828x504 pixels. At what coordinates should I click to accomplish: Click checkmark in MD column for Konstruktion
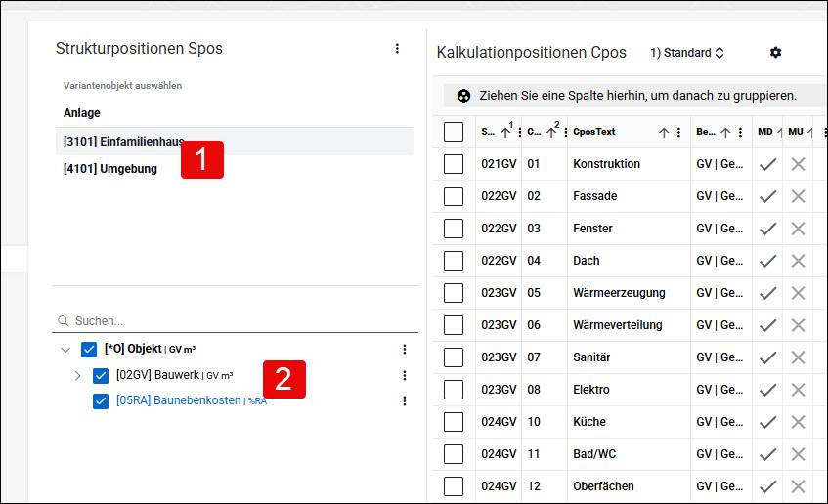[x=767, y=164]
